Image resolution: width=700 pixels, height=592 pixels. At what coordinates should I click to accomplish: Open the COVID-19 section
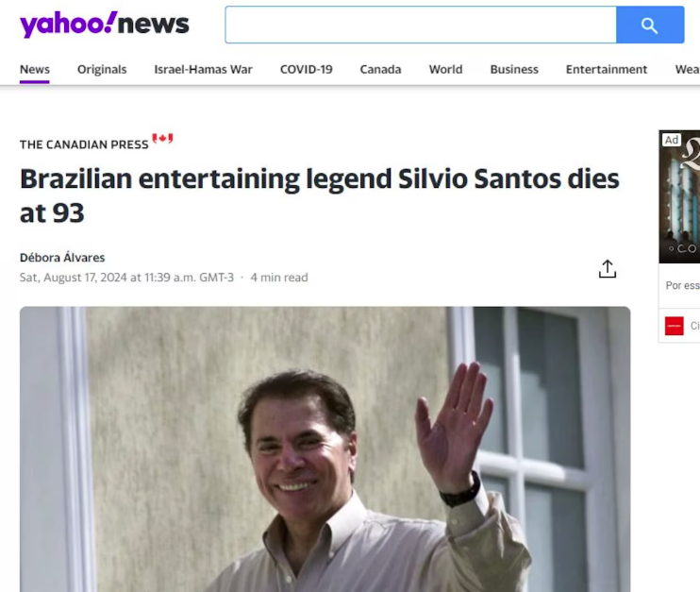click(307, 70)
